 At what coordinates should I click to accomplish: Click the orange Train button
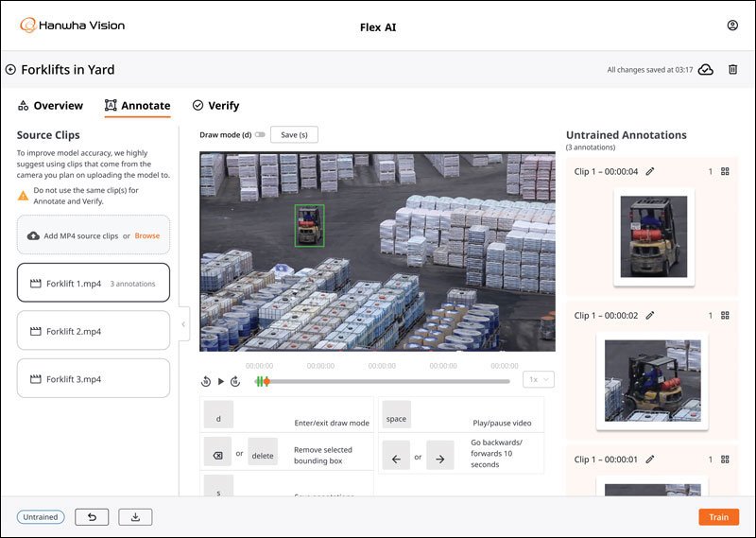pyautogui.click(x=718, y=517)
